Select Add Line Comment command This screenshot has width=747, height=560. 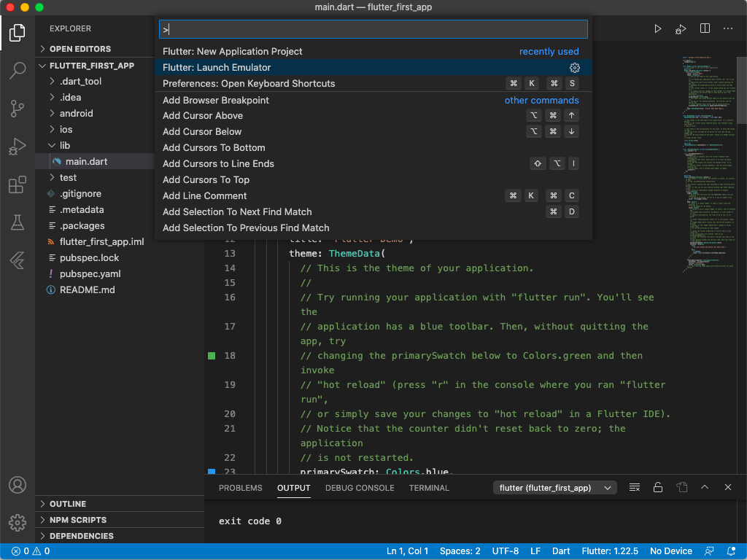pos(373,195)
